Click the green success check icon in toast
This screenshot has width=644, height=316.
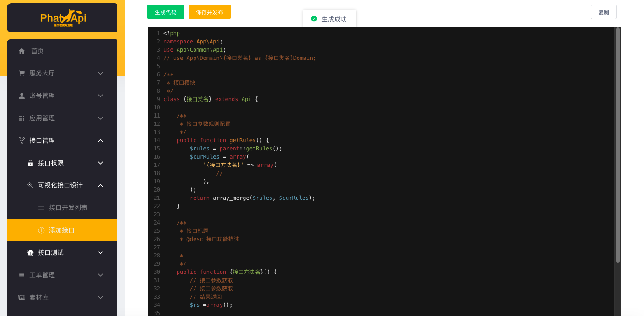[x=314, y=19]
